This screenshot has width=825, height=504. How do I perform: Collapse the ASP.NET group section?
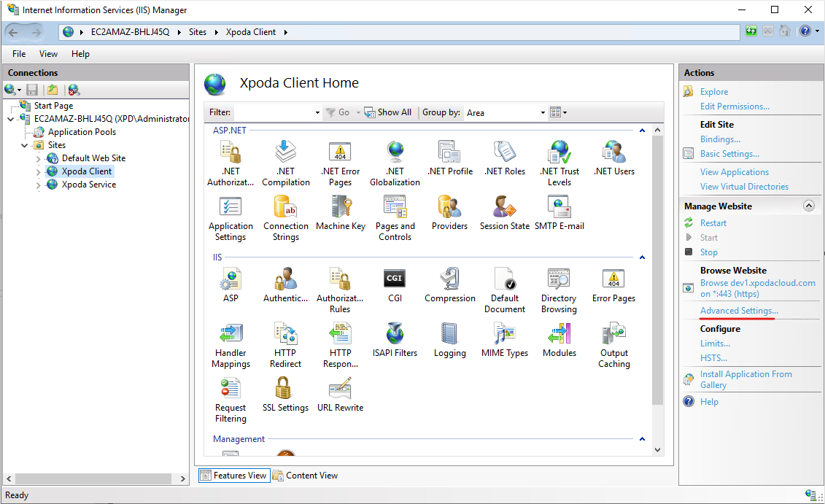point(642,131)
